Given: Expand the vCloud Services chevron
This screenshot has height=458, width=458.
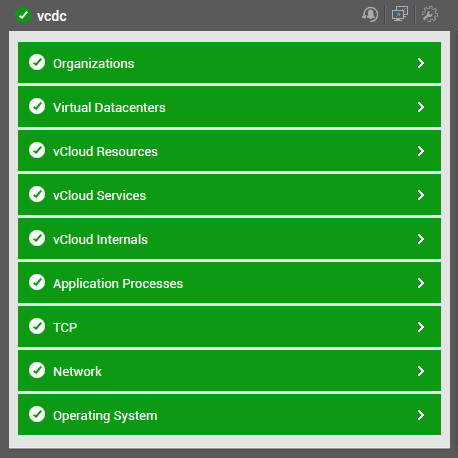Looking at the screenshot, I should (421, 195).
